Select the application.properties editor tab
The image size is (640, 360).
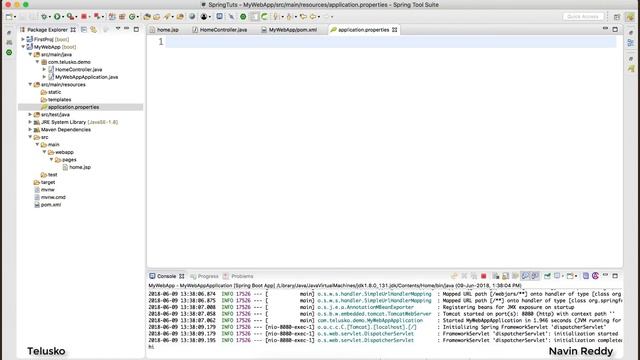(x=363, y=30)
